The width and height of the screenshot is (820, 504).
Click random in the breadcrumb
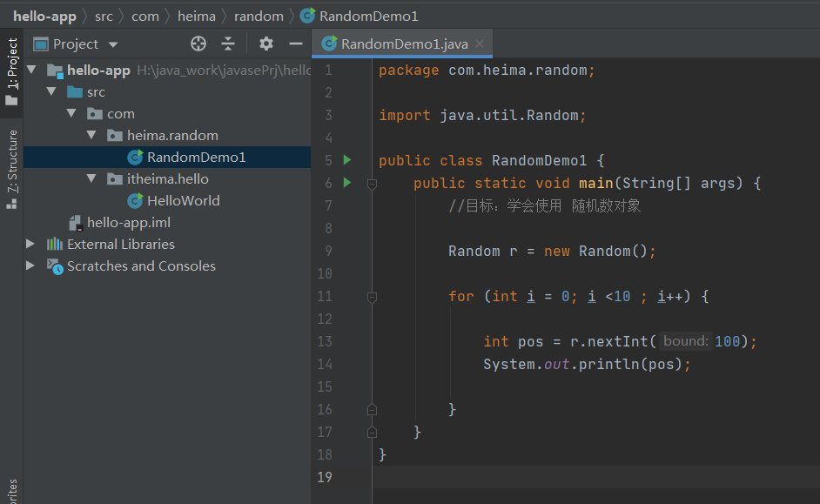(x=259, y=17)
